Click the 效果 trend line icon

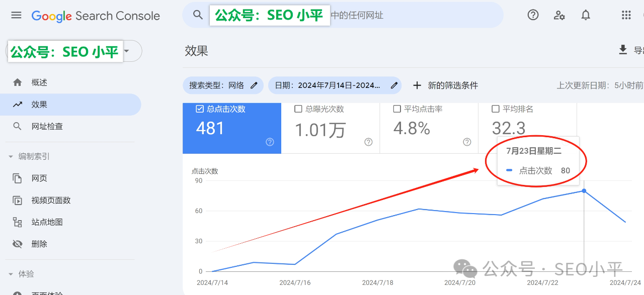[x=18, y=105]
